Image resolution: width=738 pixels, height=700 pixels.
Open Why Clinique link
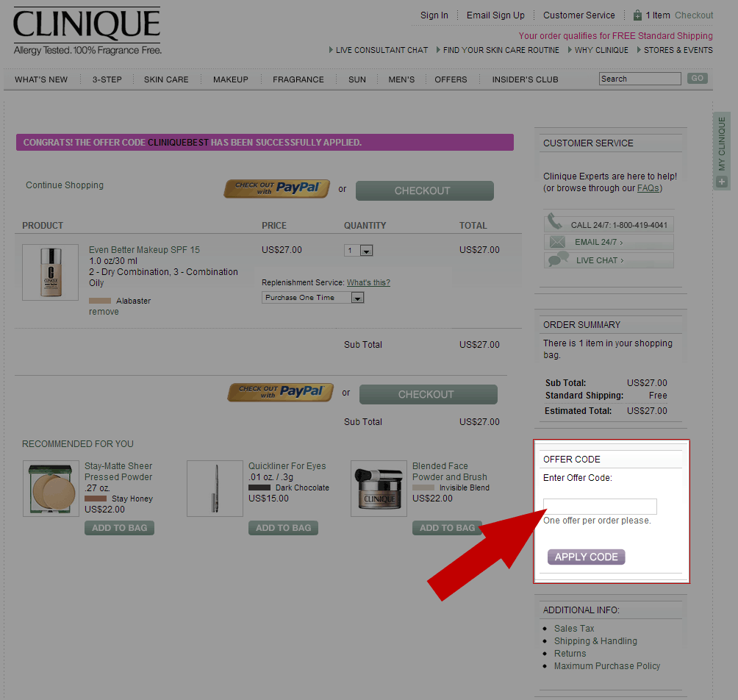pyautogui.click(x=601, y=50)
